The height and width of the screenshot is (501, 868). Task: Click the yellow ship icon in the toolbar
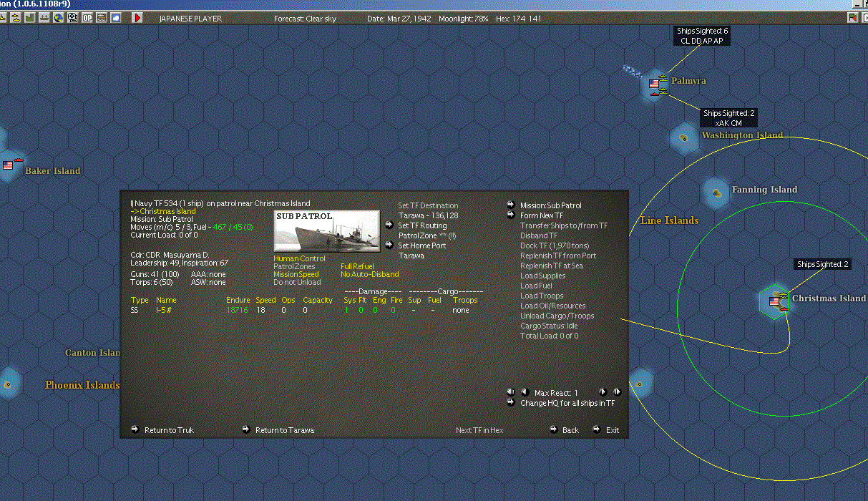tap(15, 18)
